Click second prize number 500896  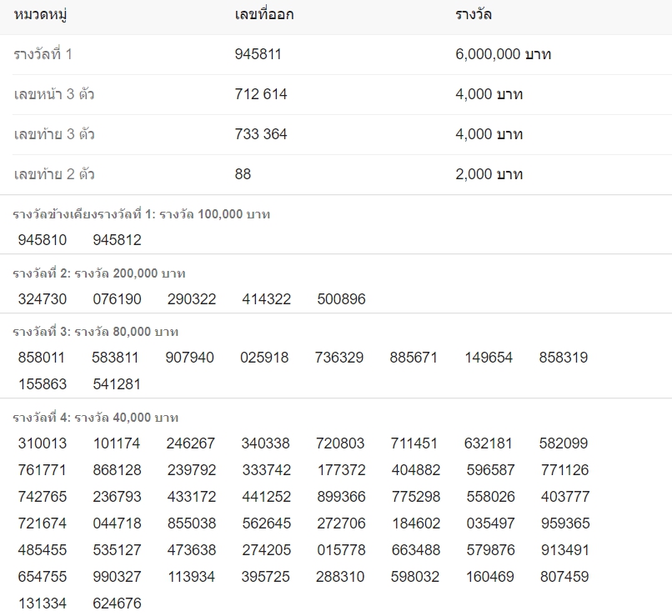point(341,299)
